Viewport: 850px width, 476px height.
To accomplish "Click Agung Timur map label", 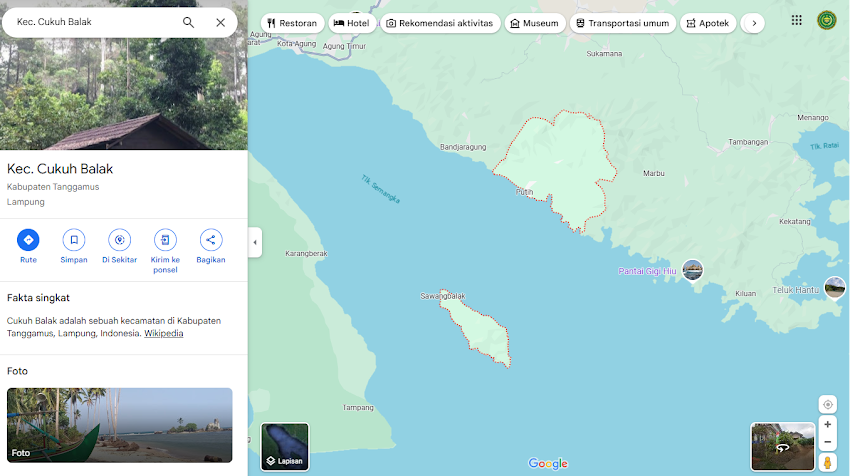I will 344,46.
